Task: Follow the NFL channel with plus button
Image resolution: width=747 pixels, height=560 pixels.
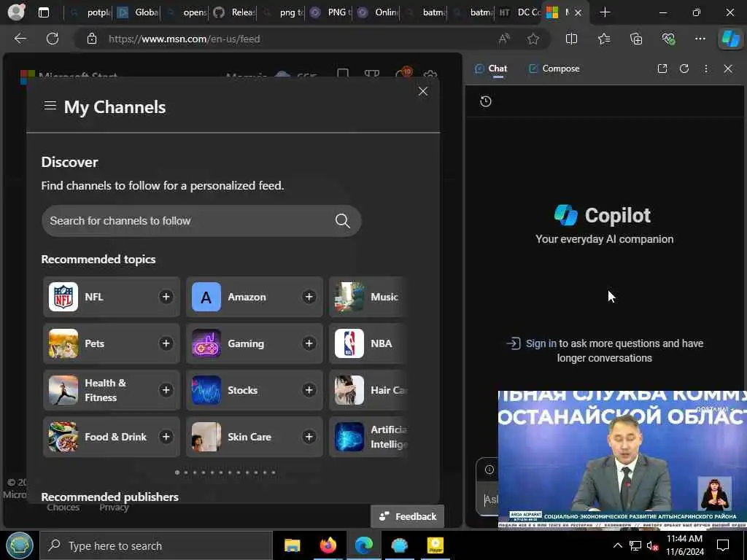Action: [166, 297]
